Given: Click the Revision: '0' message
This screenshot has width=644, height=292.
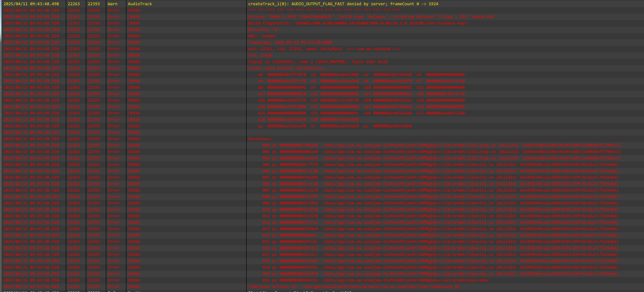Looking at the screenshot, I should pos(264,30).
